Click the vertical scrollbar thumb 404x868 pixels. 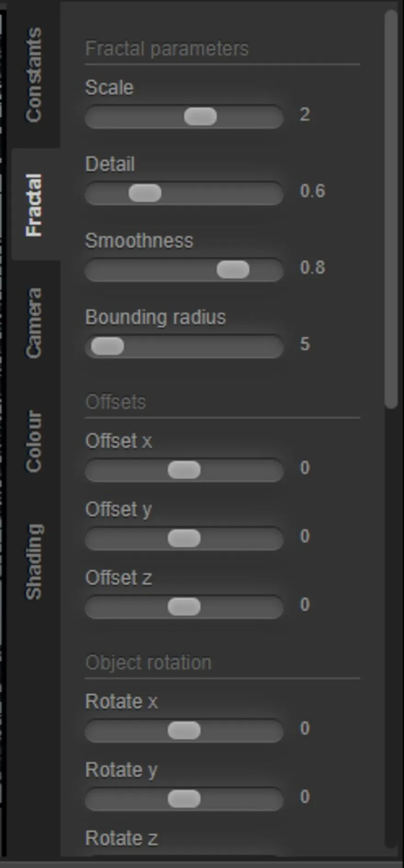(391, 209)
